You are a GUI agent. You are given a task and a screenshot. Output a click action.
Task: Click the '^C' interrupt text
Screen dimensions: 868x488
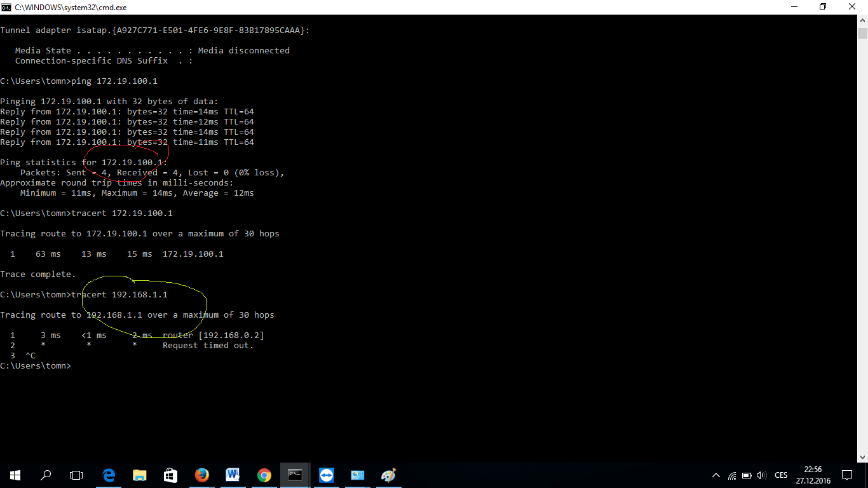tap(31, 356)
